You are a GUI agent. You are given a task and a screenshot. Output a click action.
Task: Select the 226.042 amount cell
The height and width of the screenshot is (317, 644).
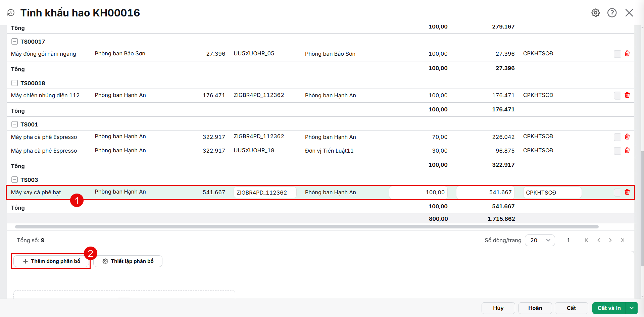[x=503, y=137]
